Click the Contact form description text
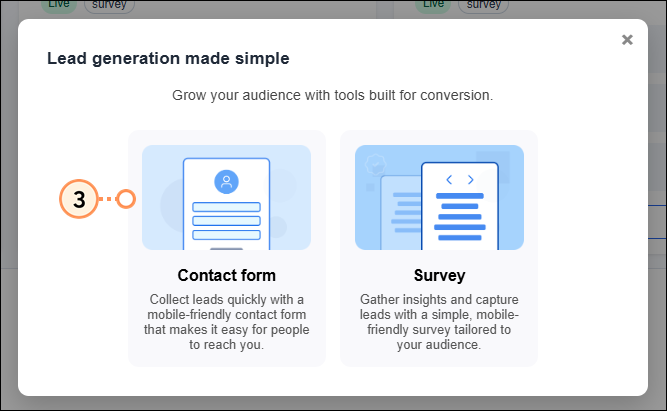Image resolution: width=667 pixels, height=411 pixels. pos(226,322)
